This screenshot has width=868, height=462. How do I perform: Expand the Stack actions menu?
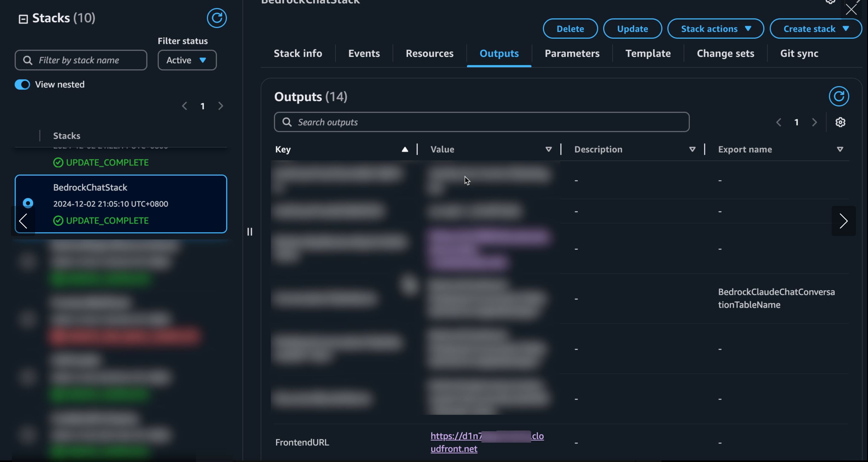(x=715, y=29)
